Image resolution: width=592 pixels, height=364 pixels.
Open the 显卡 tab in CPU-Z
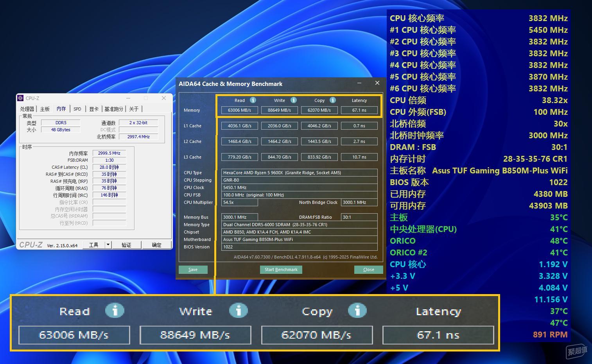(94, 109)
